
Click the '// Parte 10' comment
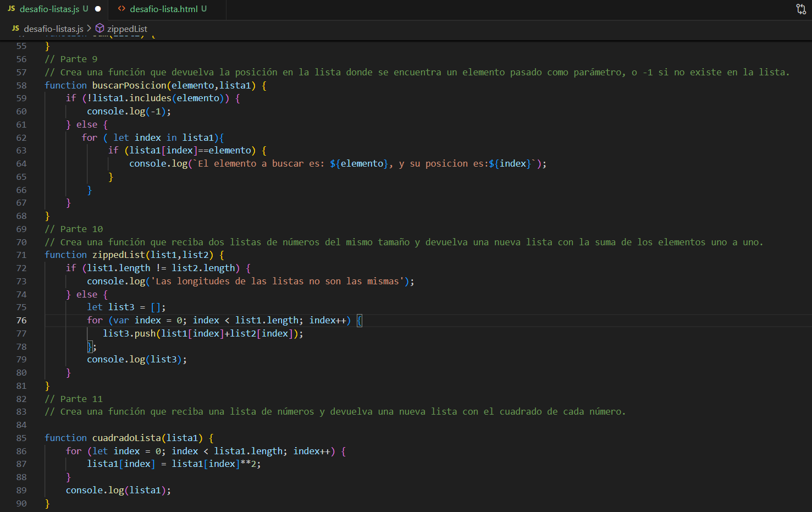(74, 229)
